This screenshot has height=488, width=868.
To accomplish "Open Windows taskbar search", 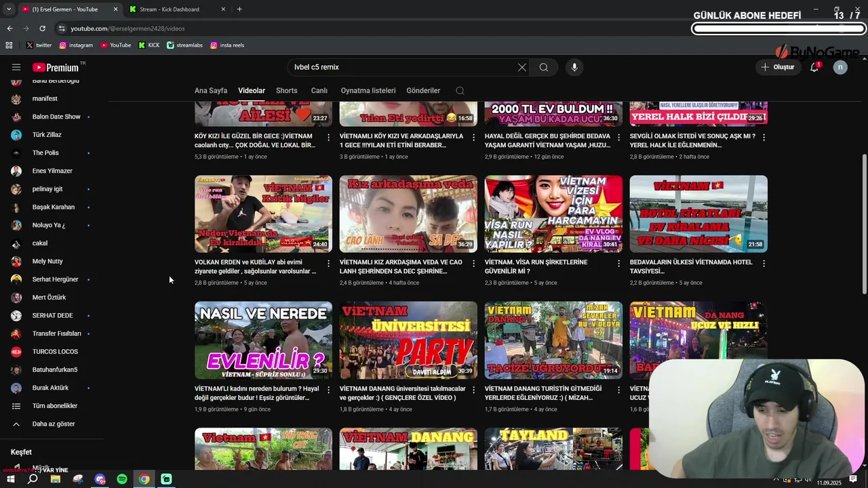I will pyautogui.click(x=33, y=479).
